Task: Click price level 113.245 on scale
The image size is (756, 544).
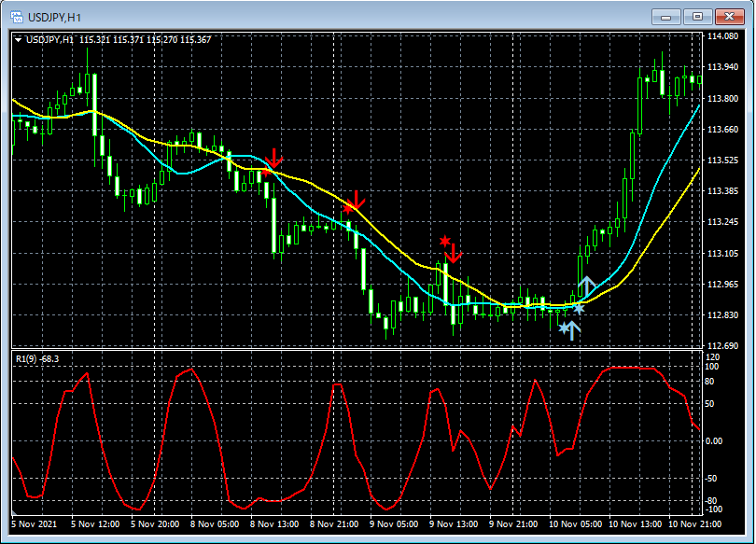Action: point(722,222)
